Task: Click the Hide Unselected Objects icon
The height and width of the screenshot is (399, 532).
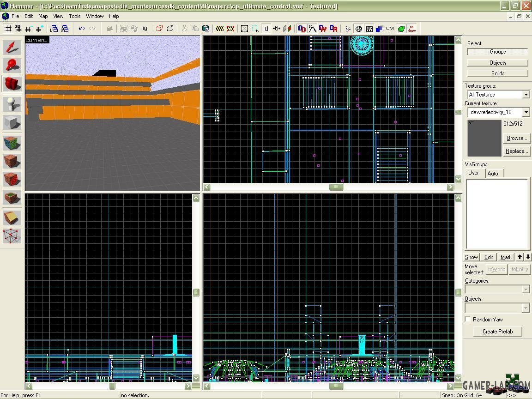Action: coord(170,29)
